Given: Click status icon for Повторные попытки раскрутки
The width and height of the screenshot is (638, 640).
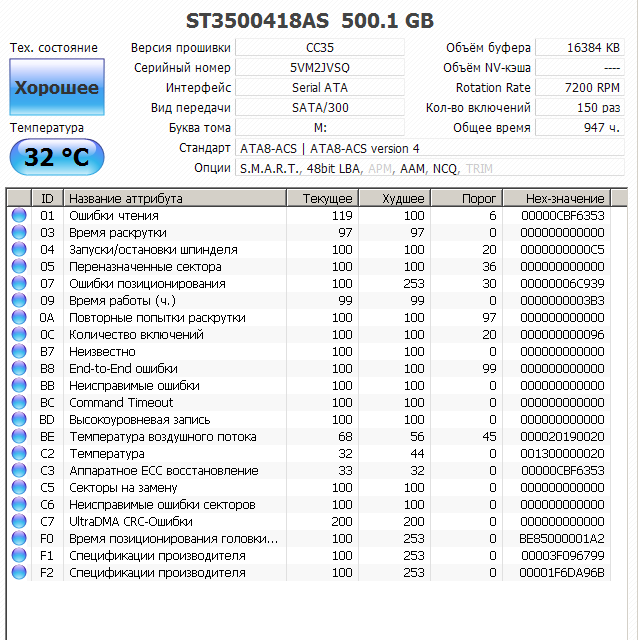Looking at the screenshot, I should pos(19,317).
